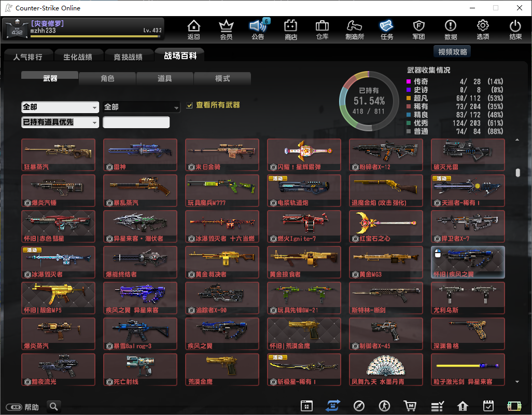Screen dimensions: 532x415
Task: Toggle the 帮助 help switch
Action: tap(14, 407)
